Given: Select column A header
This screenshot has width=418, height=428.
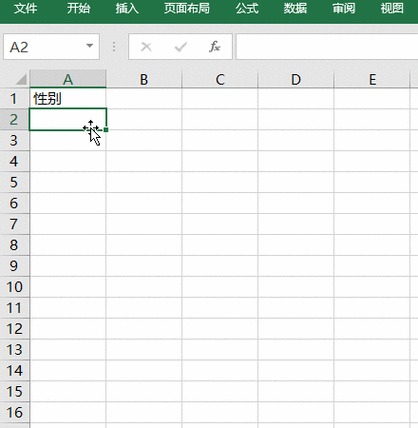Looking at the screenshot, I should pos(68,79).
